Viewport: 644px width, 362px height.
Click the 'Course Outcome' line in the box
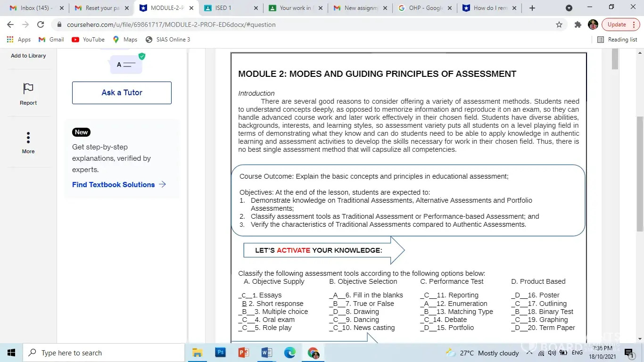(374, 176)
